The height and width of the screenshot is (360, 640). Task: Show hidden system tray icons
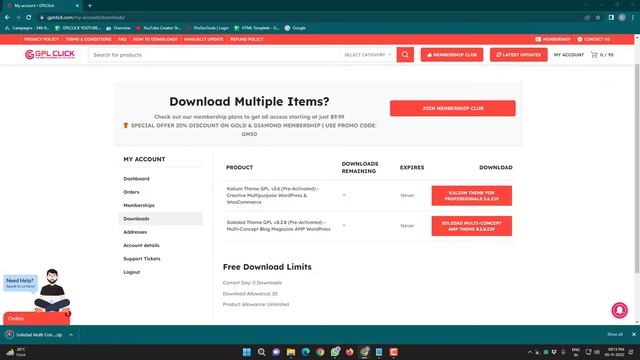point(530,352)
